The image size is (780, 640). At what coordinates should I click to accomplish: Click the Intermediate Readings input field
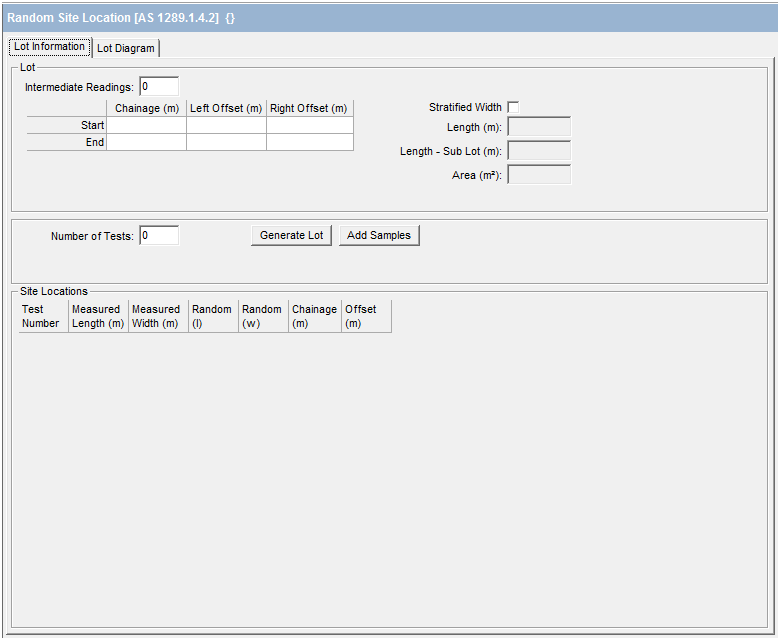159,87
